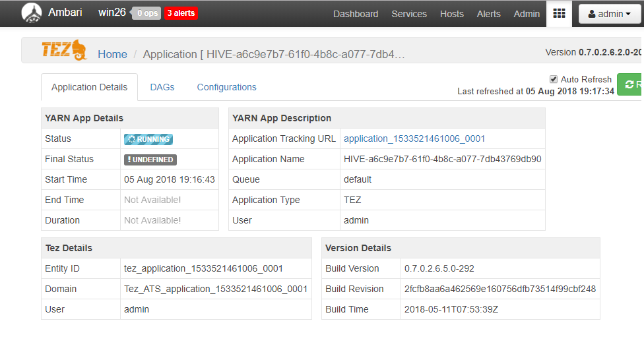This screenshot has height=358, width=644.
Task: Open the application_1533521461006_0001 tracking link
Action: coord(414,139)
